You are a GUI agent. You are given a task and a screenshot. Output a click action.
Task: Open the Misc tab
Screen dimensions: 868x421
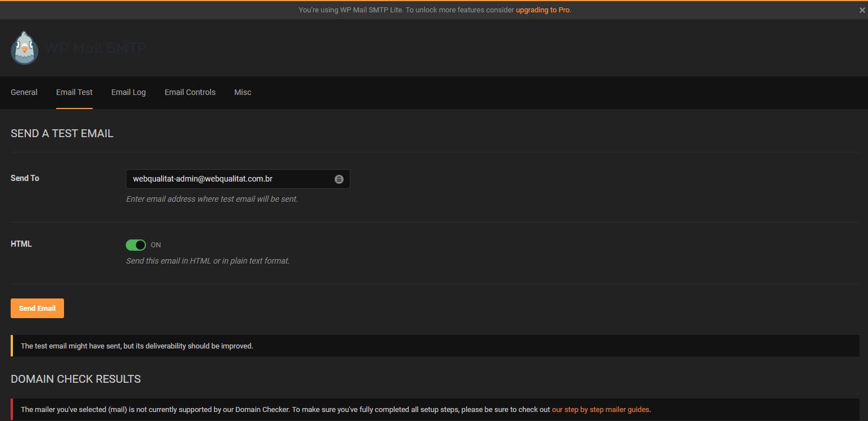coord(243,92)
